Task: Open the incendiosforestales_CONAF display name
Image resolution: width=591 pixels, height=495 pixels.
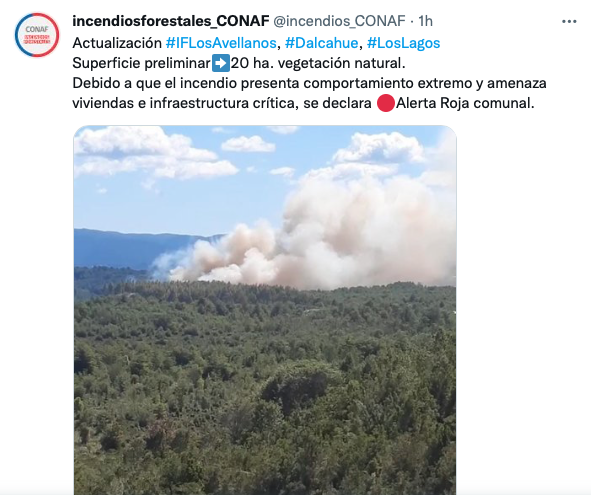Action: tap(171, 21)
